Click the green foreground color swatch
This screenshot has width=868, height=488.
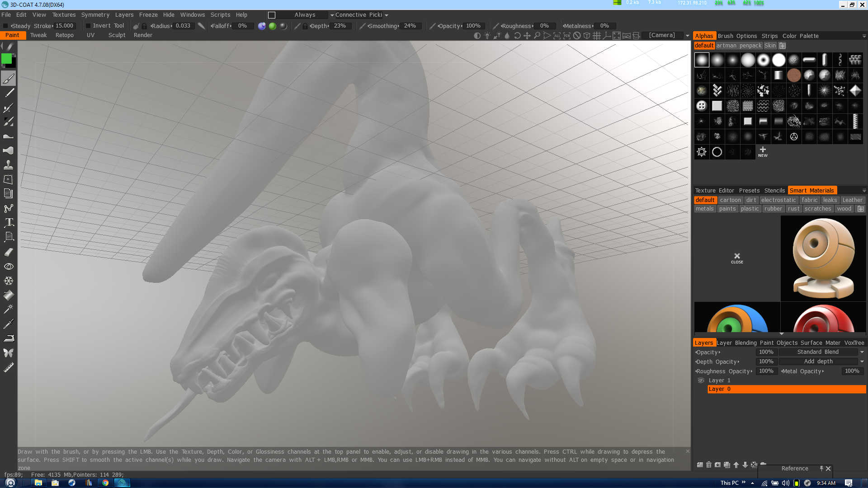[6, 58]
